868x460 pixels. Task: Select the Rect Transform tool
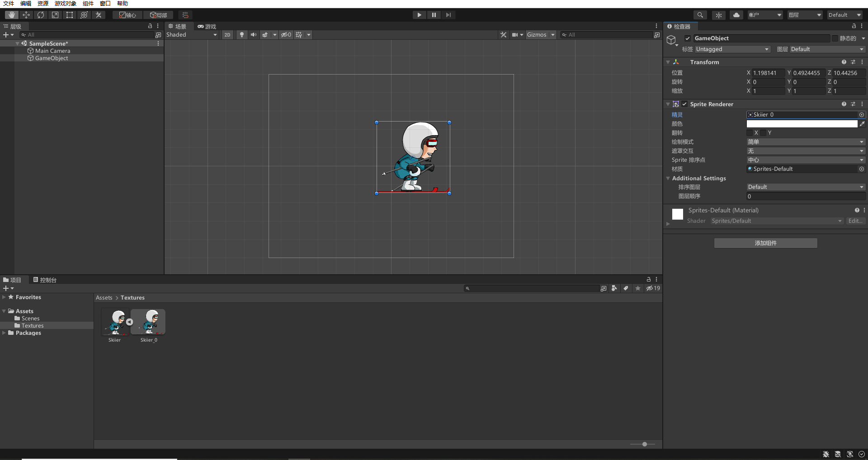point(70,15)
